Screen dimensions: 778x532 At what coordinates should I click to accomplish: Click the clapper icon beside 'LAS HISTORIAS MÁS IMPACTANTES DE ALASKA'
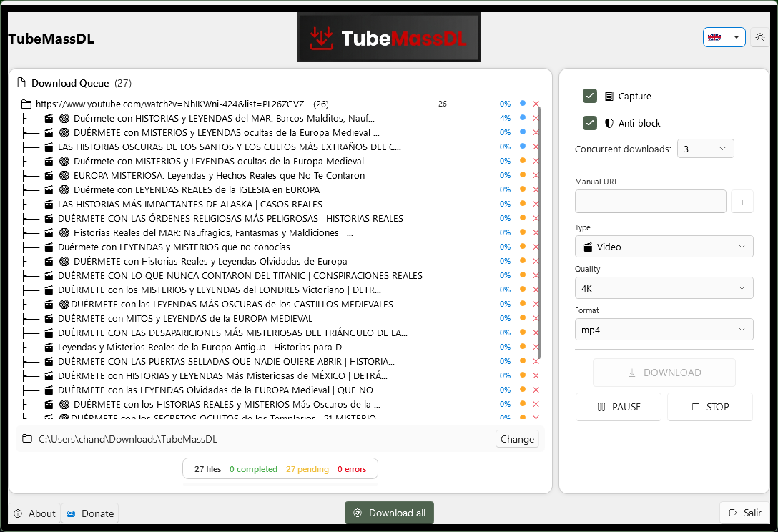click(x=49, y=204)
